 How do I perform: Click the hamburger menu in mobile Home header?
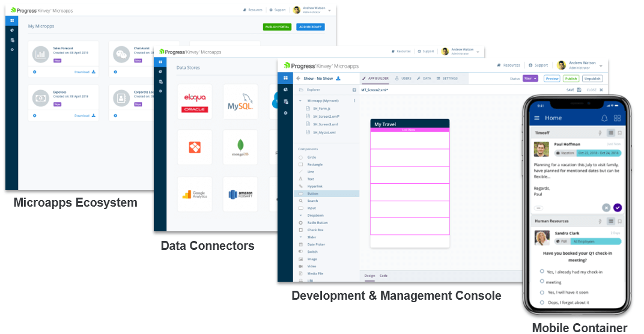point(537,118)
